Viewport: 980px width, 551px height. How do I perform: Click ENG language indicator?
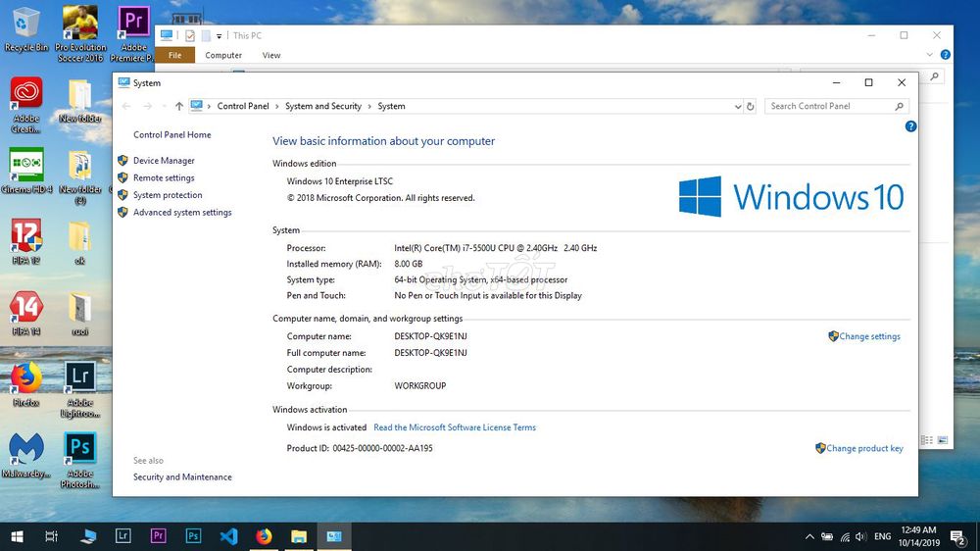pos(883,536)
